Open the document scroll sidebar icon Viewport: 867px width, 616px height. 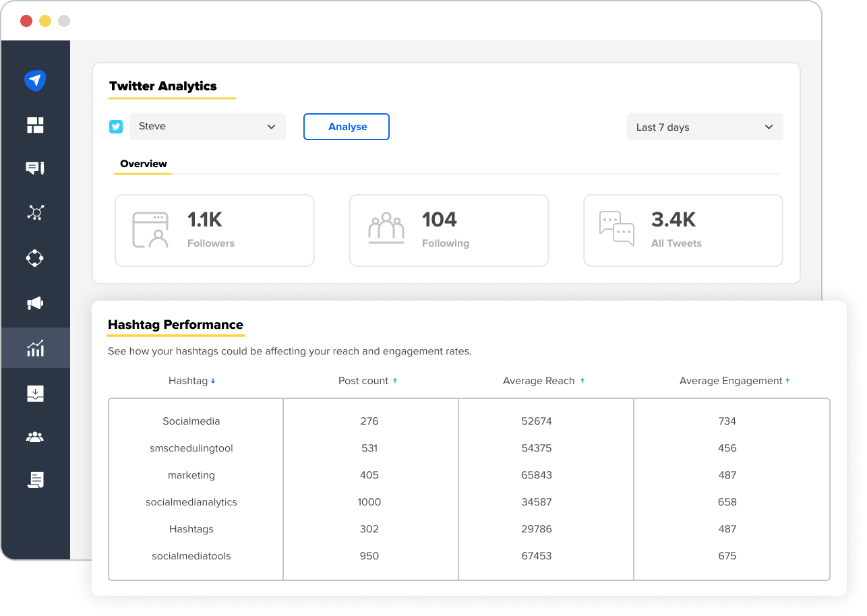[35, 480]
